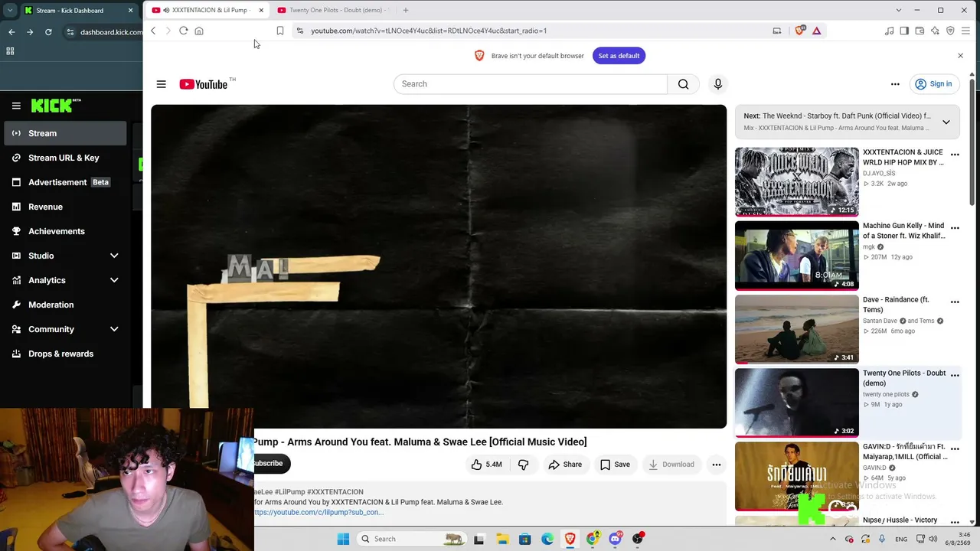Open the Windows Start menu
This screenshot has height=551, width=980.
[343, 539]
